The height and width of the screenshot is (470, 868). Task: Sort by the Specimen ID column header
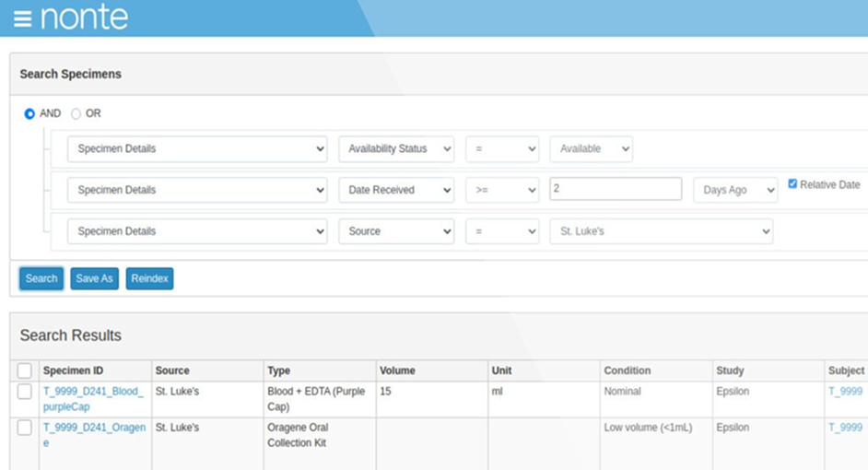click(74, 370)
